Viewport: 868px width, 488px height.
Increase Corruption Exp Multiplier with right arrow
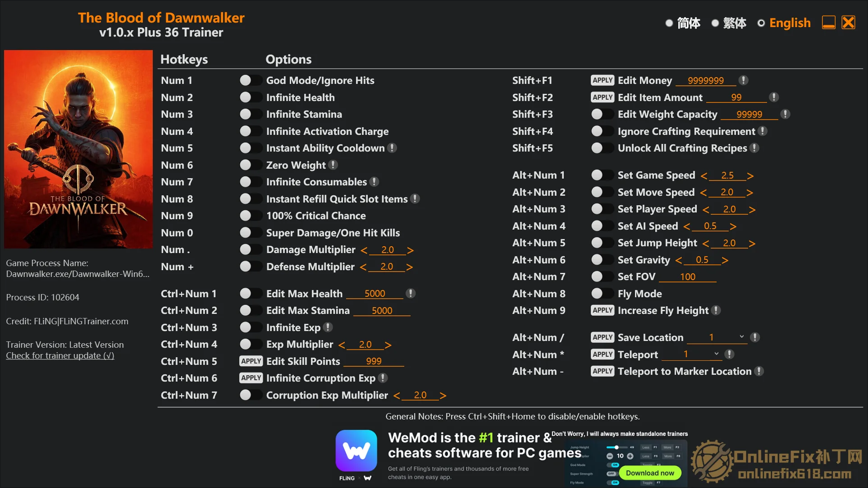(x=443, y=396)
